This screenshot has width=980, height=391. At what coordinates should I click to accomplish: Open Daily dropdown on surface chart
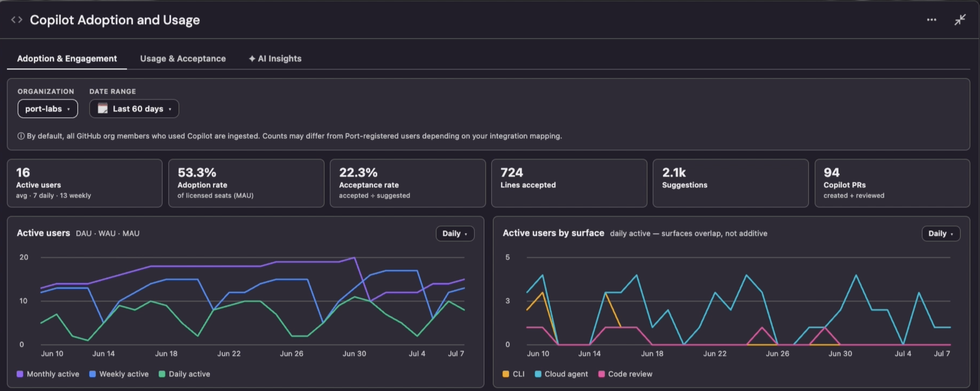[941, 233]
